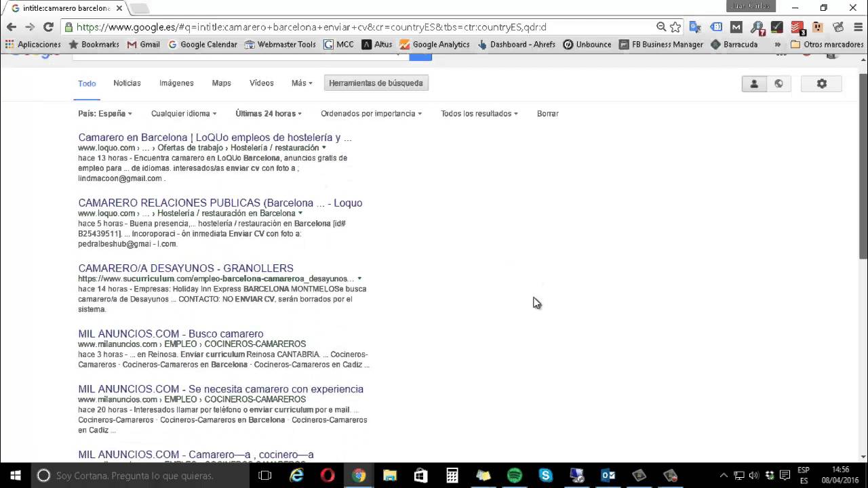Open Skype from the taskbar
The width and height of the screenshot is (868, 488).
pyautogui.click(x=546, y=476)
